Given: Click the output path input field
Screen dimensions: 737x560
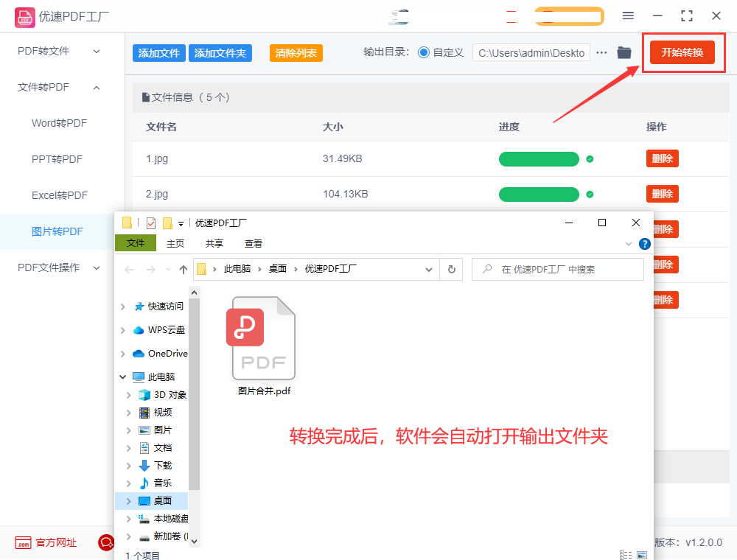Looking at the screenshot, I should [x=531, y=52].
